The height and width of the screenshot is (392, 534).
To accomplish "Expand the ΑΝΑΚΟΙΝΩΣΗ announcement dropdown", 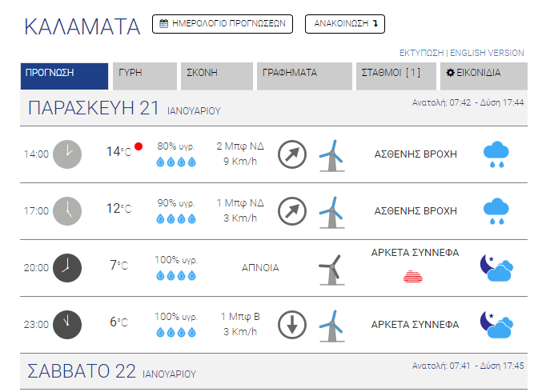I will [x=345, y=24].
